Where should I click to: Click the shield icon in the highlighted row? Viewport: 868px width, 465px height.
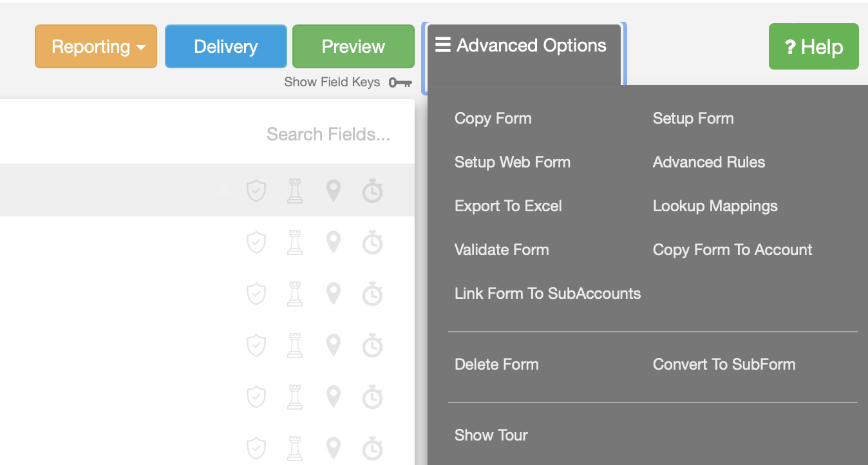(x=256, y=191)
